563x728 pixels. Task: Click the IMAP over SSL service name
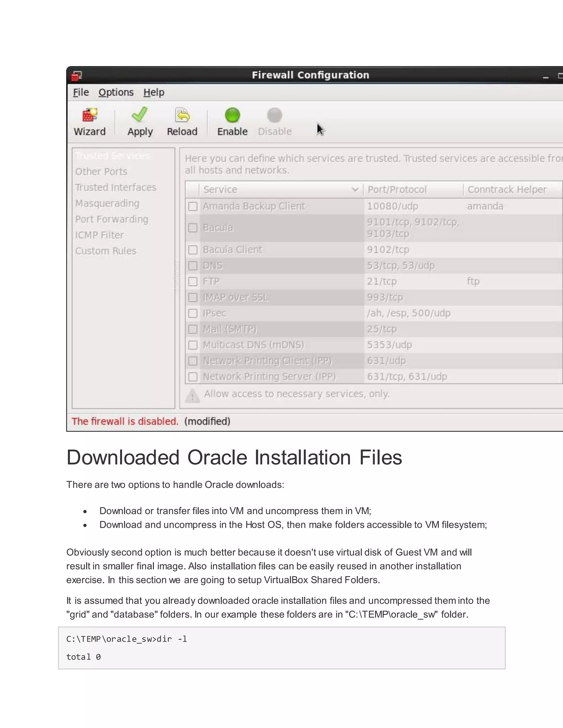click(235, 297)
